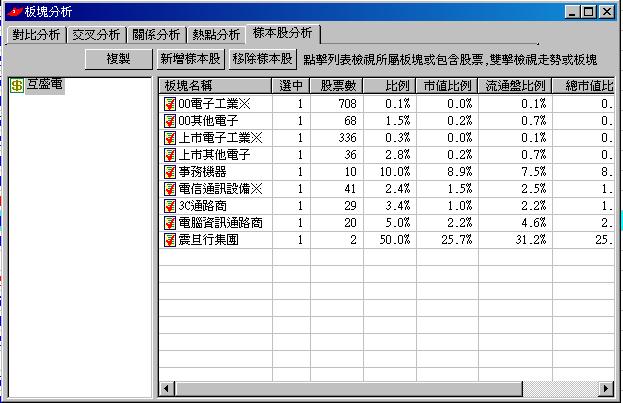Click the icon beside 事務機器 row
Viewport: 623px width, 403px height.
(x=169, y=172)
